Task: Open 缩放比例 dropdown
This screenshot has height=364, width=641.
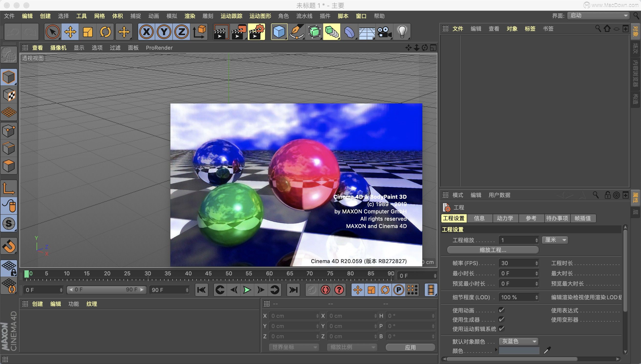Action: (x=352, y=347)
